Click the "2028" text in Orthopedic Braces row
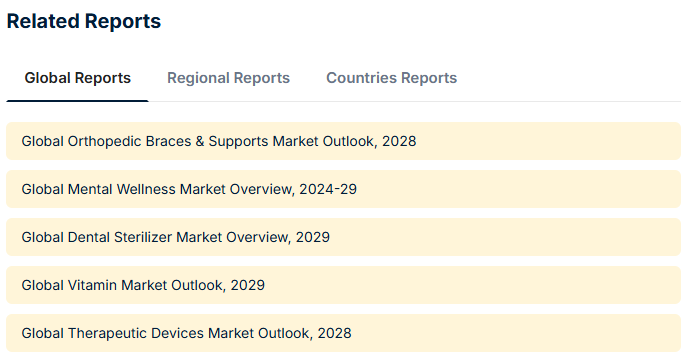Viewport: 693px width, 361px height. [x=399, y=141]
